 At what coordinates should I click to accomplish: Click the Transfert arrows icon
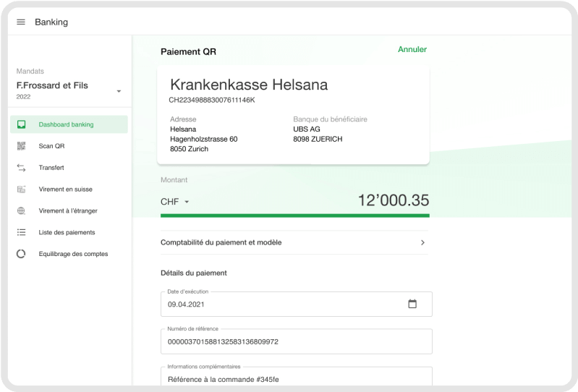click(x=22, y=168)
